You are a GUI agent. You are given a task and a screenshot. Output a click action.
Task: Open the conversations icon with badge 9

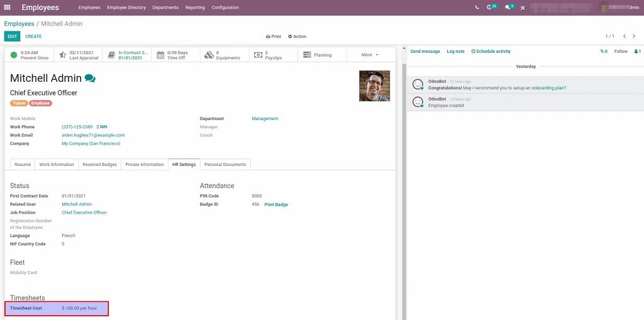click(509, 7)
